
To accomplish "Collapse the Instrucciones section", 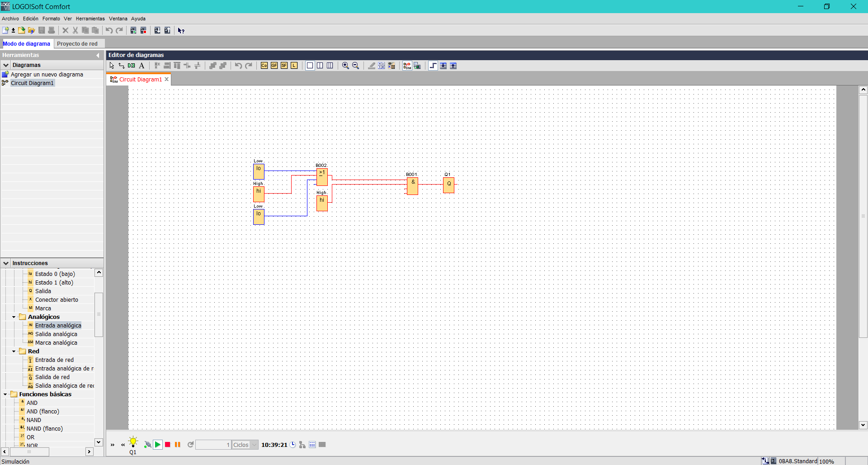I will point(6,263).
